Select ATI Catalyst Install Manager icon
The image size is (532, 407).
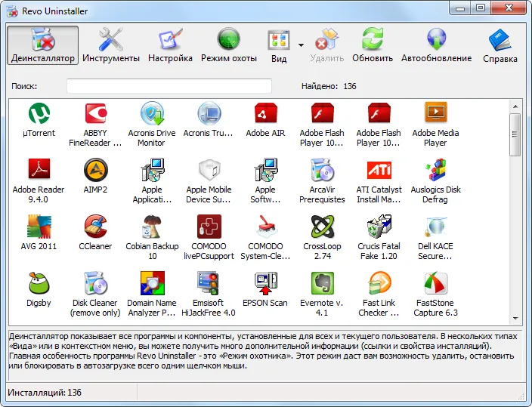(379, 170)
